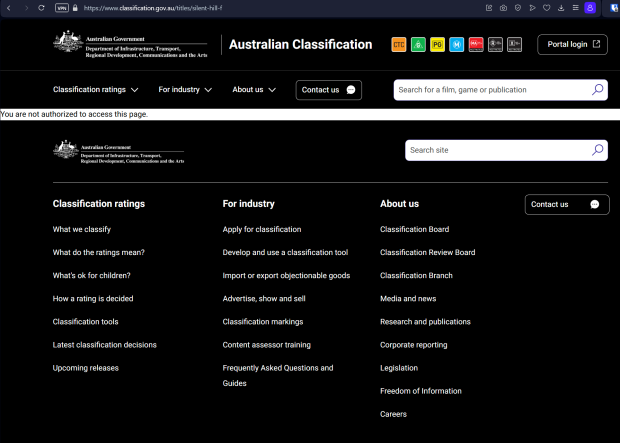Open the shield ad-blocker icon
This screenshot has height=443, width=620.
(518, 8)
